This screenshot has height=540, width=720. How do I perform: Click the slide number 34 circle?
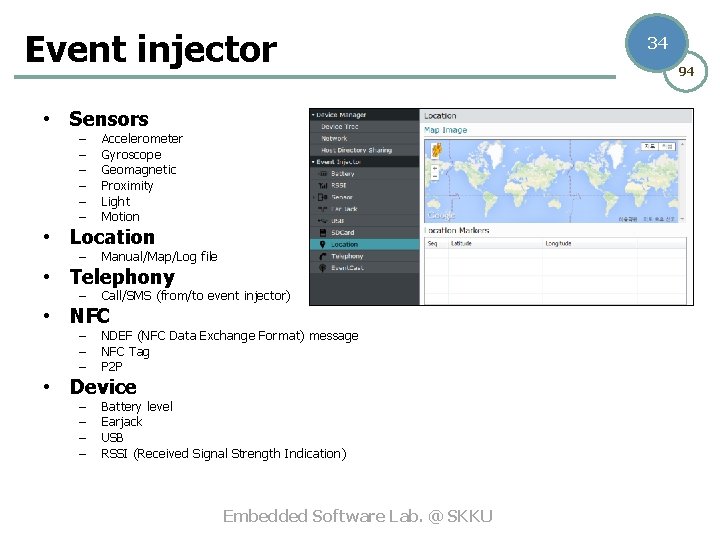tap(657, 43)
